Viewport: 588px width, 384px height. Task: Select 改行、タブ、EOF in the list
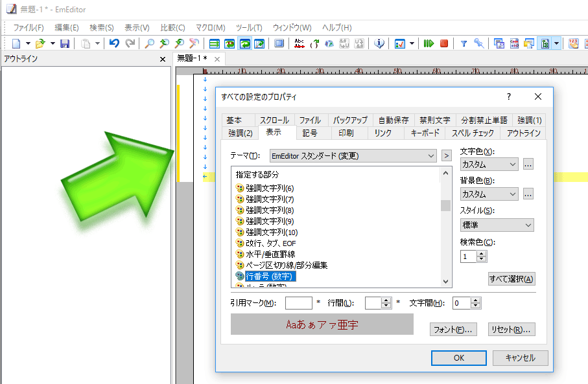(x=271, y=243)
